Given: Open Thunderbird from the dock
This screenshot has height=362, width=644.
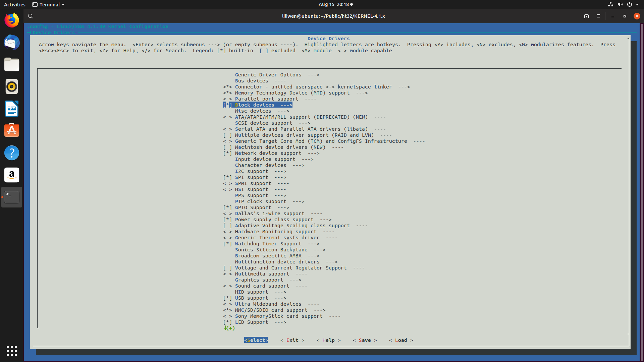Looking at the screenshot, I should coord(12,43).
